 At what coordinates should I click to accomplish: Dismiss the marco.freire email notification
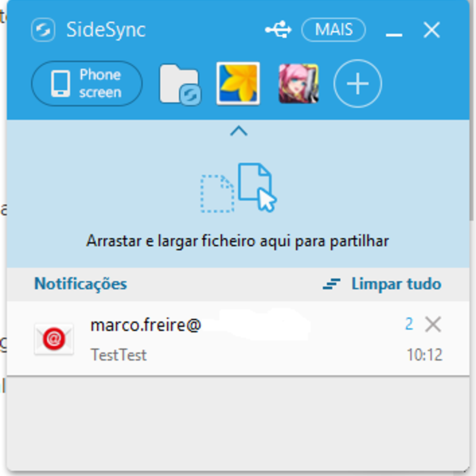[433, 324]
